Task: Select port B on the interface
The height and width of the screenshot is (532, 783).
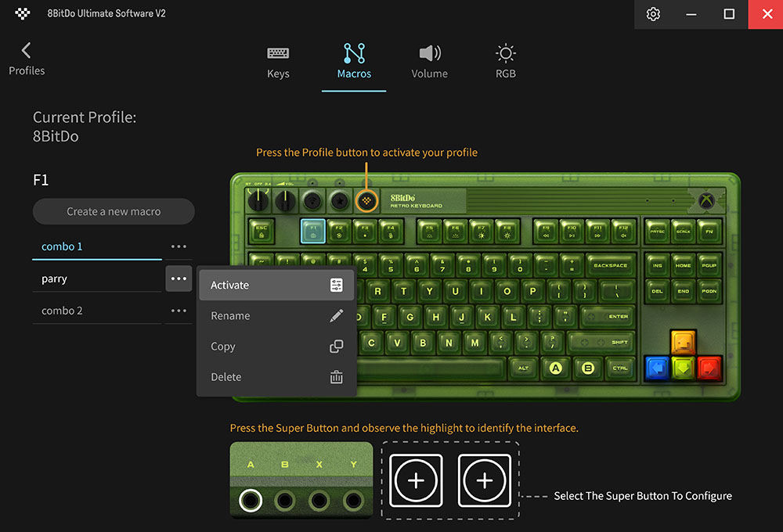Action: [285, 500]
